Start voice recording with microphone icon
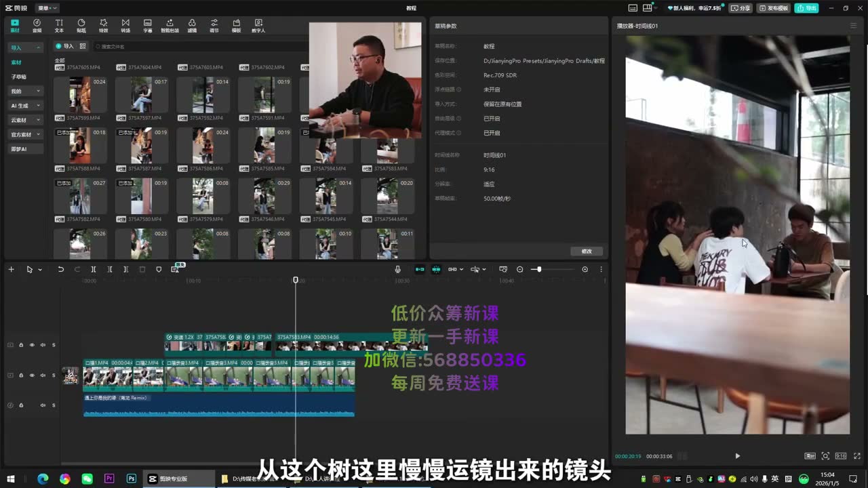The image size is (868, 488). point(398,269)
